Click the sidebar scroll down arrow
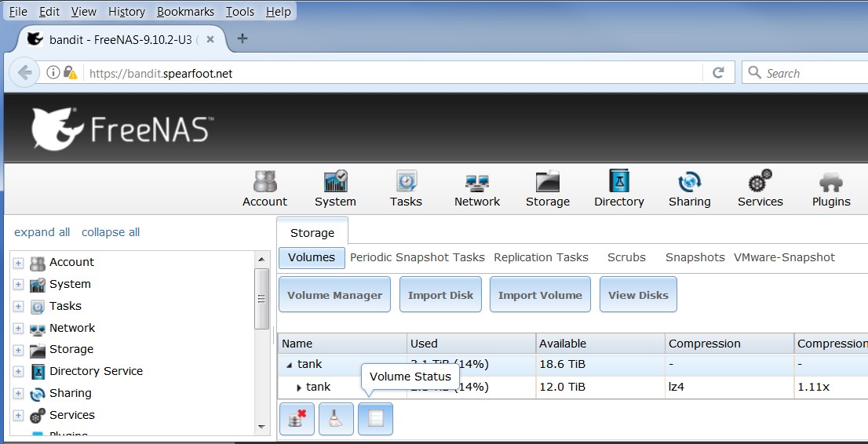 (x=262, y=427)
